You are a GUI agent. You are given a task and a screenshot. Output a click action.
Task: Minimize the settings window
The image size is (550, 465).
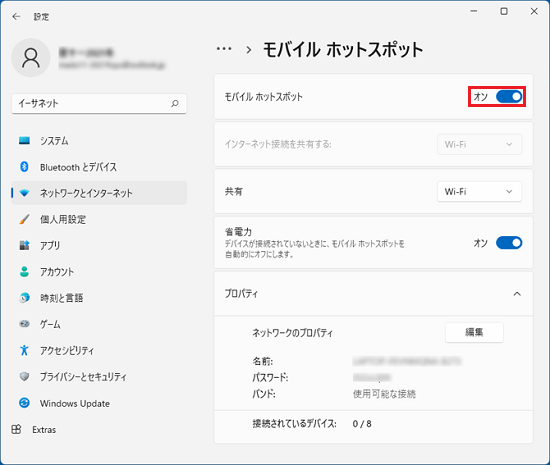click(474, 11)
